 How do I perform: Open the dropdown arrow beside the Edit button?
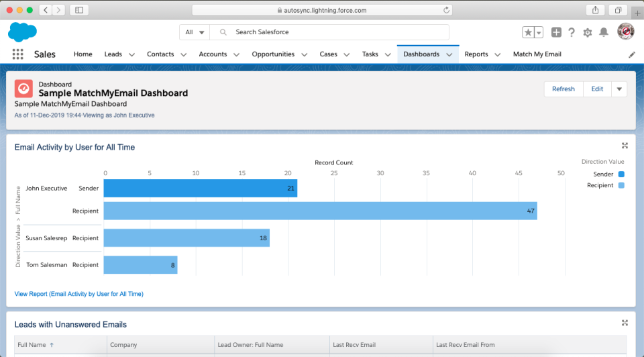pyautogui.click(x=619, y=89)
